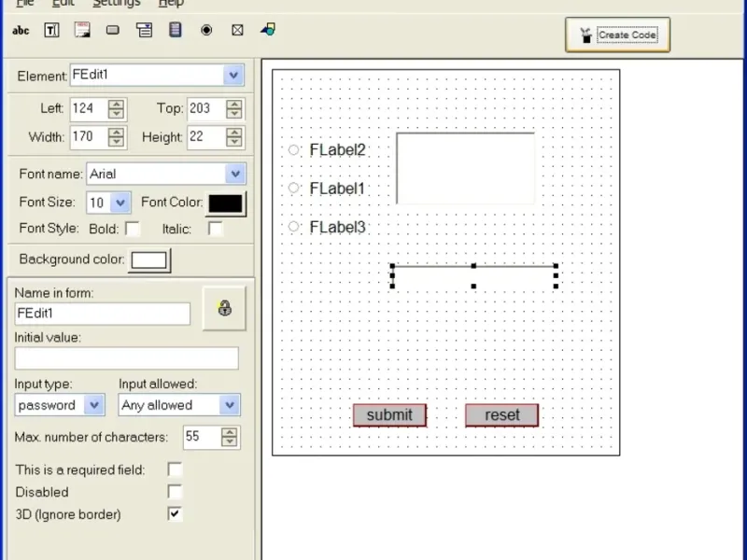747x560 pixels.
Task: Increase the Width value with up arrow
Action: (116, 133)
